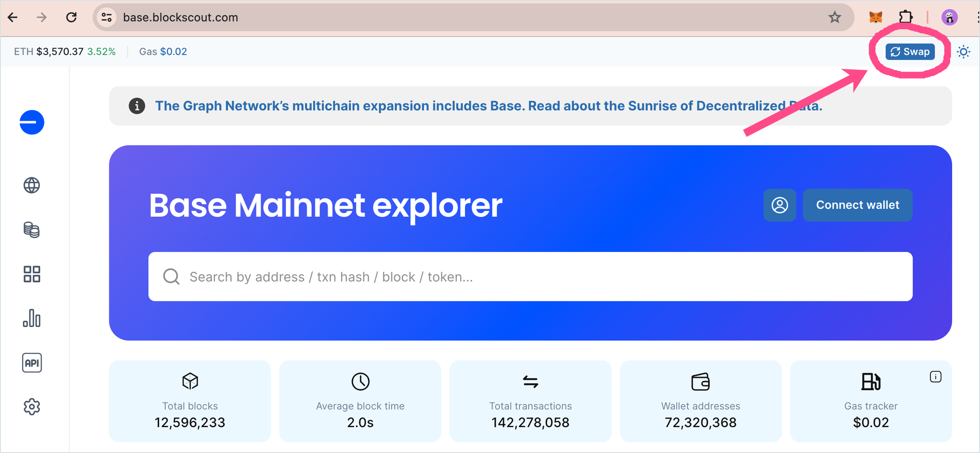Click the 3.52% ETH change value
980x453 pixels.
[101, 51]
